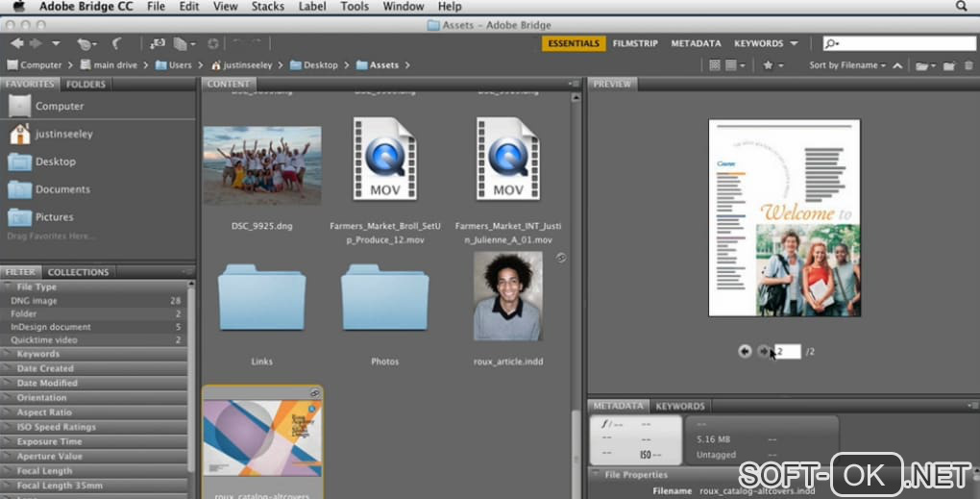Click Desktop in the path bar
The image size is (980, 499).
click(x=314, y=65)
